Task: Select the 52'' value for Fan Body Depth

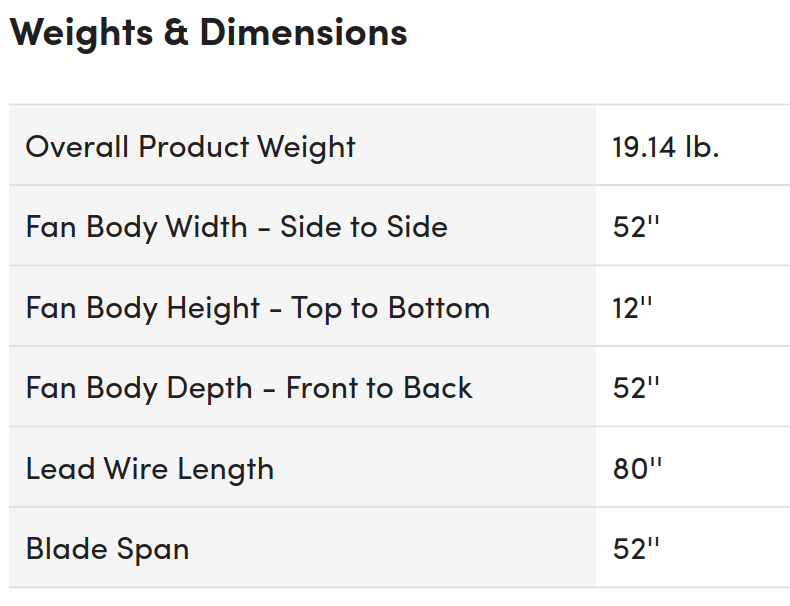Action: click(x=637, y=388)
